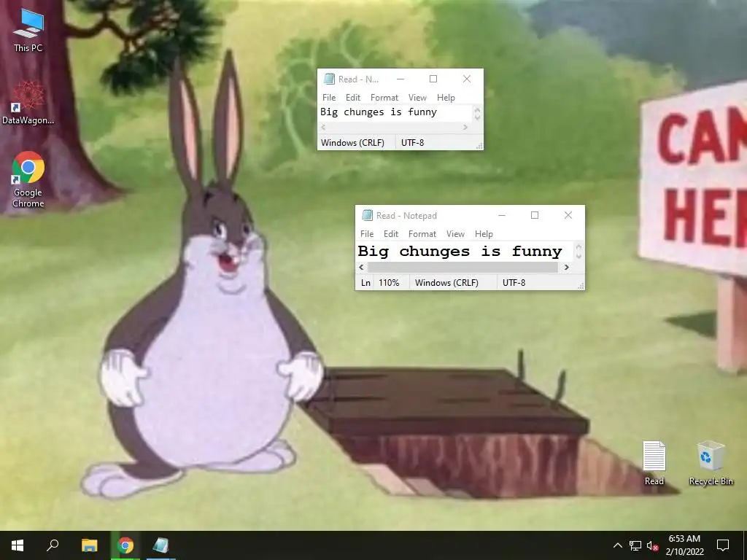Open View menu in small Read window
The image size is (747, 560).
tap(417, 97)
